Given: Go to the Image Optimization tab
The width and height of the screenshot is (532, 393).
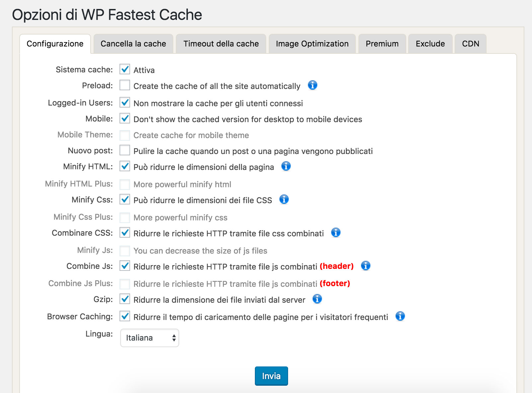Looking at the screenshot, I should click(x=312, y=44).
